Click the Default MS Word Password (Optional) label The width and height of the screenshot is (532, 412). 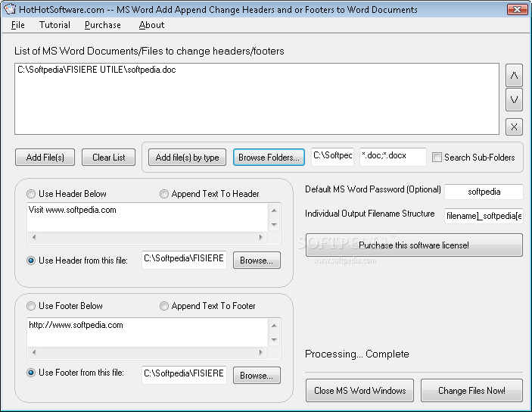pyautogui.click(x=373, y=189)
